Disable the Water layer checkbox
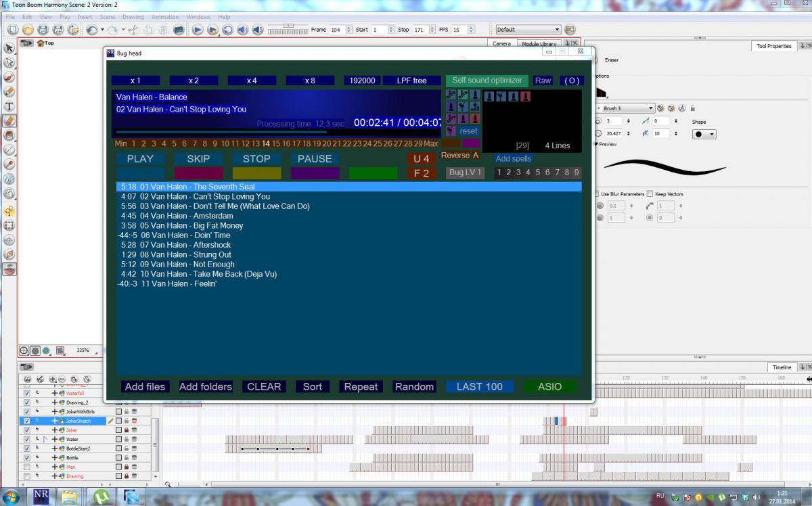812x506 pixels. pyautogui.click(x=27, y=439)
